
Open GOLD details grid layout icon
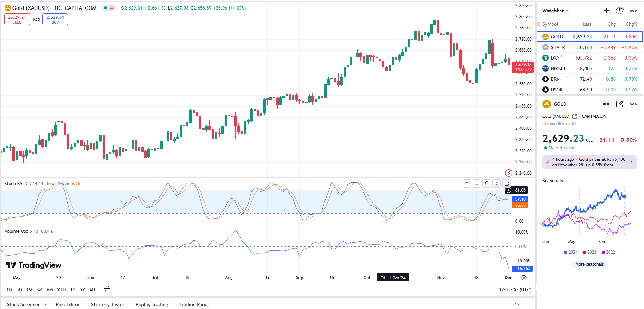coord(606,104)
